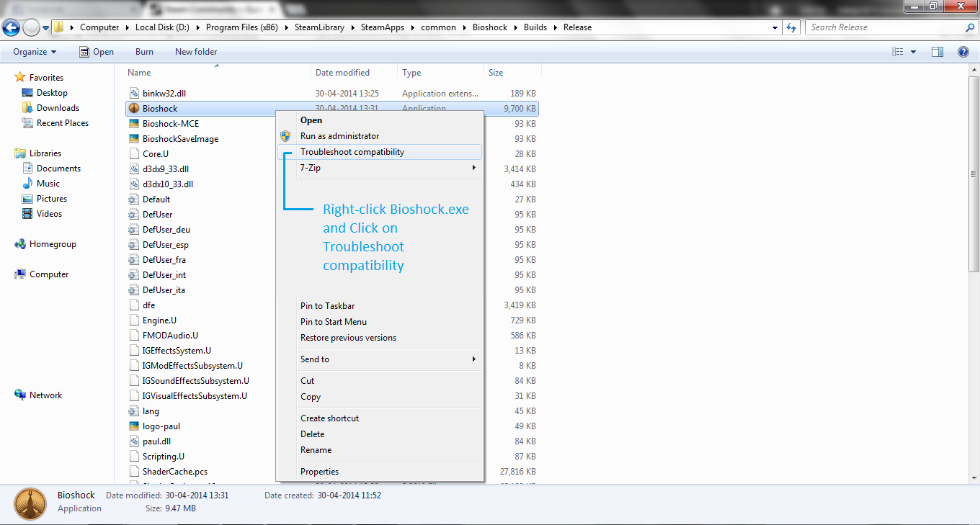This screenshot has width=980, height=525.
Task: Create a New folder
Action: [196, 52]
